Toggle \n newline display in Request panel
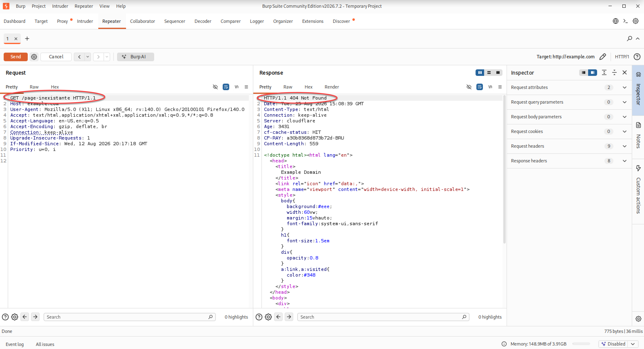644x349 pixels. 236,87
